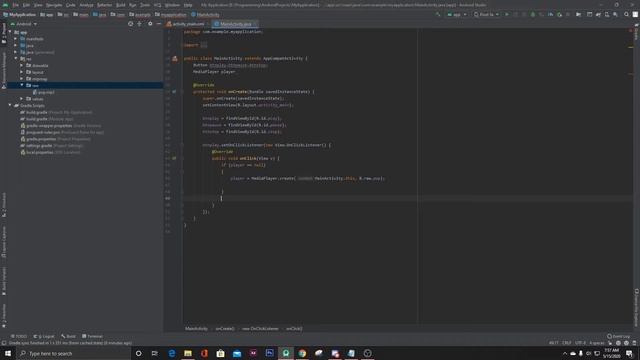Click the Debug app bug icon
640x360 pixels.
[x=533, y=14]
